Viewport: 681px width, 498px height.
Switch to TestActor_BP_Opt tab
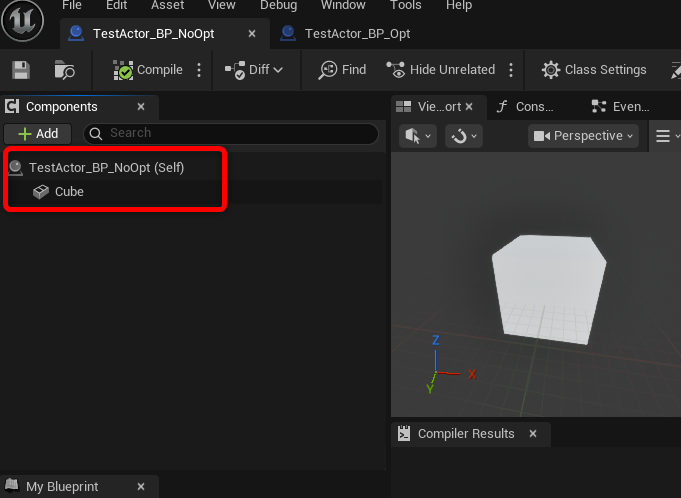(357, 33)
